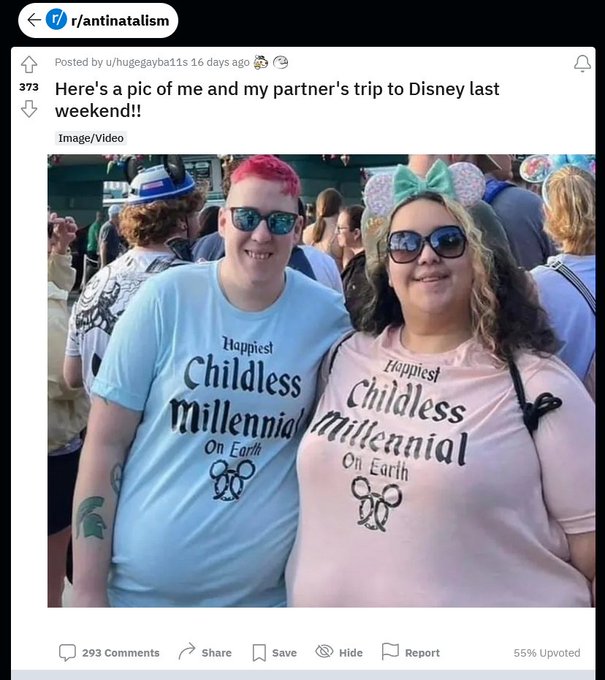Share this post
The width and height of the screenshot is (605, 680).
[x=205, y=652]
